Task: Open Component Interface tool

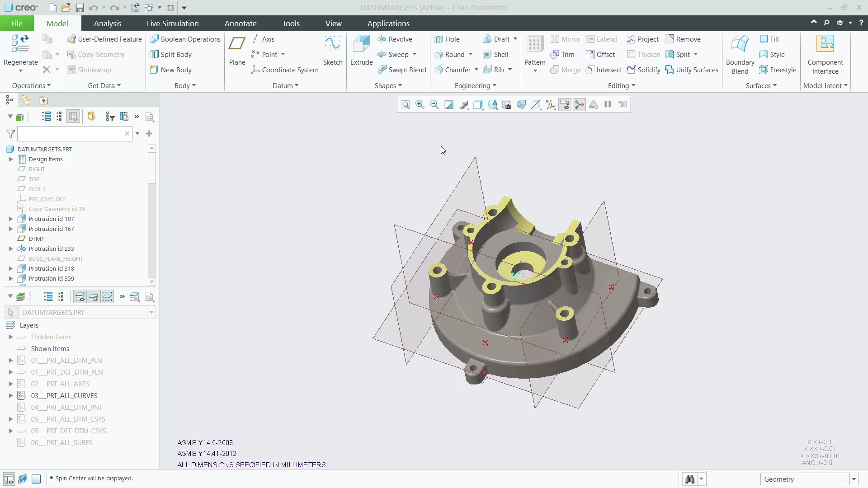Action: tap(825, 55)
